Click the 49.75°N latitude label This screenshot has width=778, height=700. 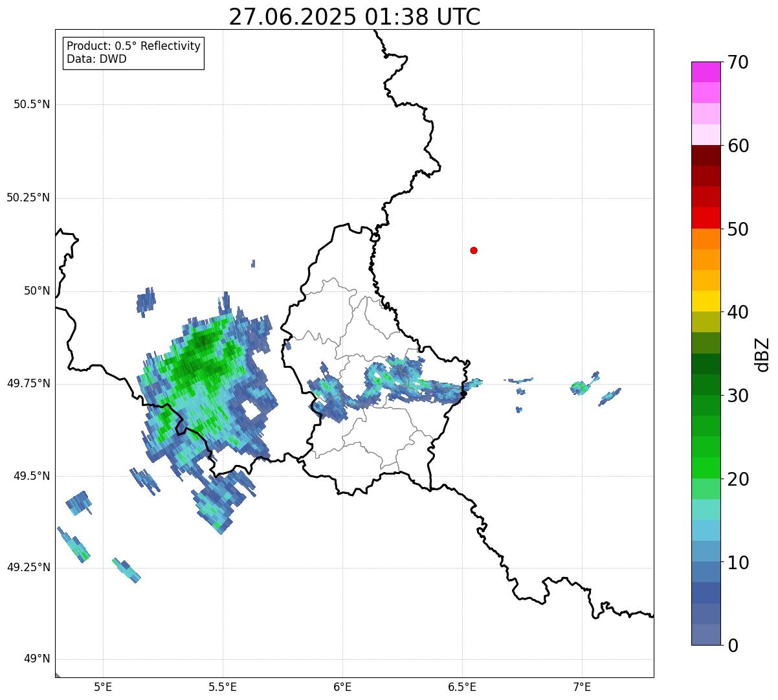28,383
